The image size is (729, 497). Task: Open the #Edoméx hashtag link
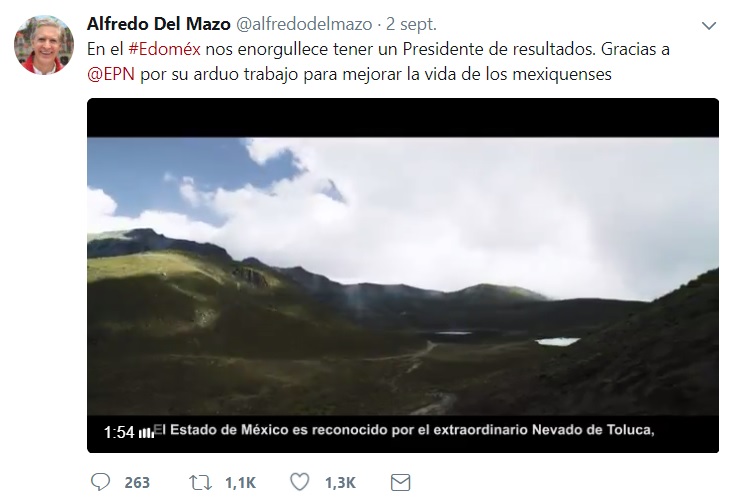tap(164, 49)
